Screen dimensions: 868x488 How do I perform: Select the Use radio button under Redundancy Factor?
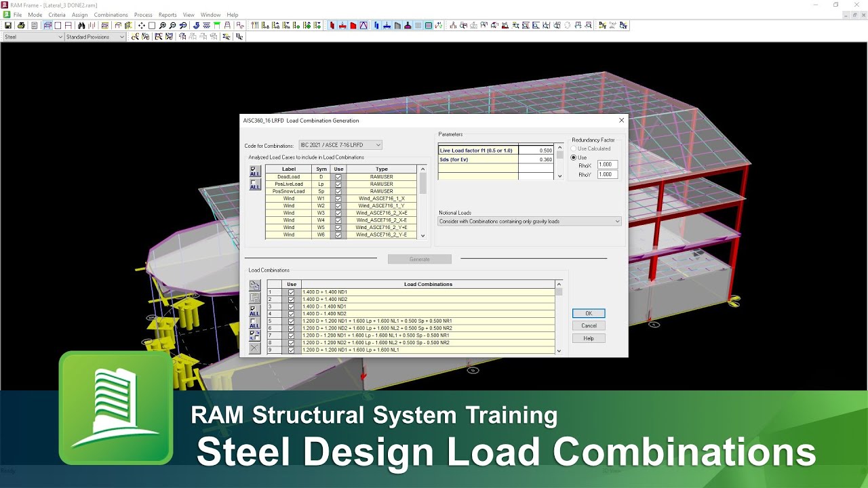(574, 157)
